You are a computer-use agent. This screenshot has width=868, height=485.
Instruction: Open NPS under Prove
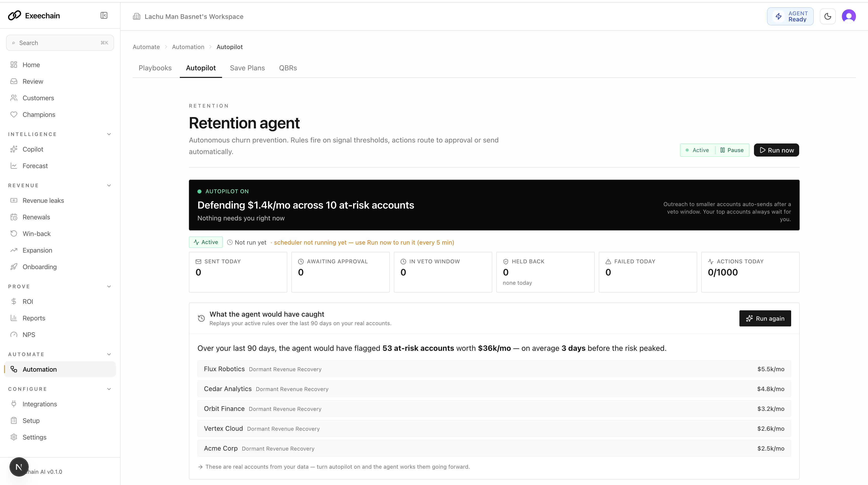[x=60, y=335]
